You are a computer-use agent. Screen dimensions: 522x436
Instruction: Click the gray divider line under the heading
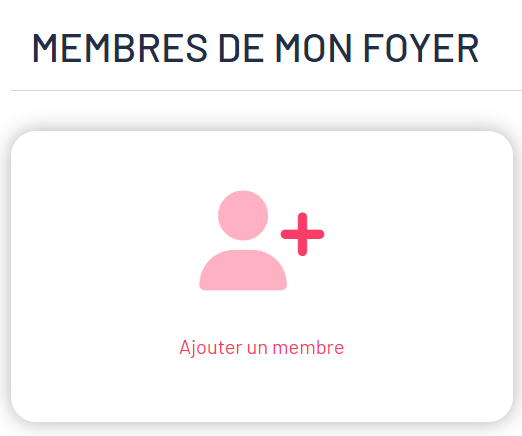click(266, 90)
